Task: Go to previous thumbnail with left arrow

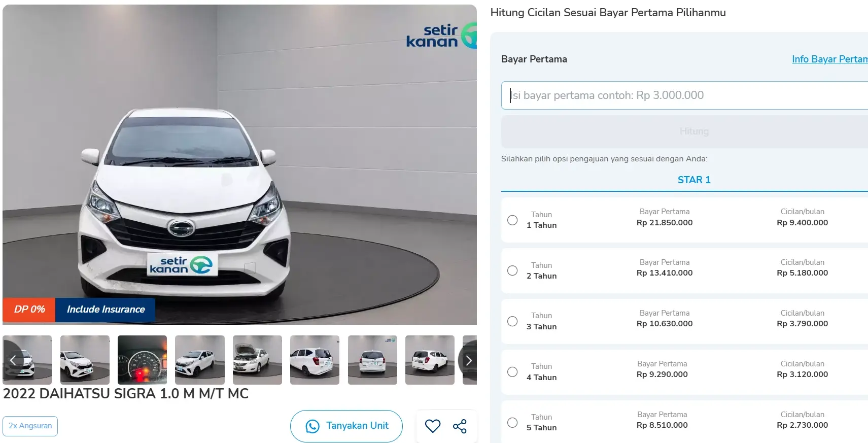Action: pos(13,360)
